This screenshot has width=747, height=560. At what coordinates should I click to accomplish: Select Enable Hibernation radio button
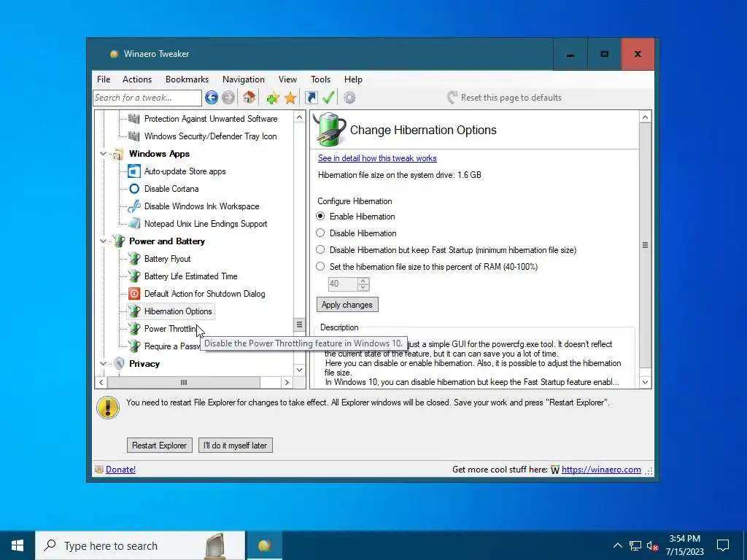[320, 216]
